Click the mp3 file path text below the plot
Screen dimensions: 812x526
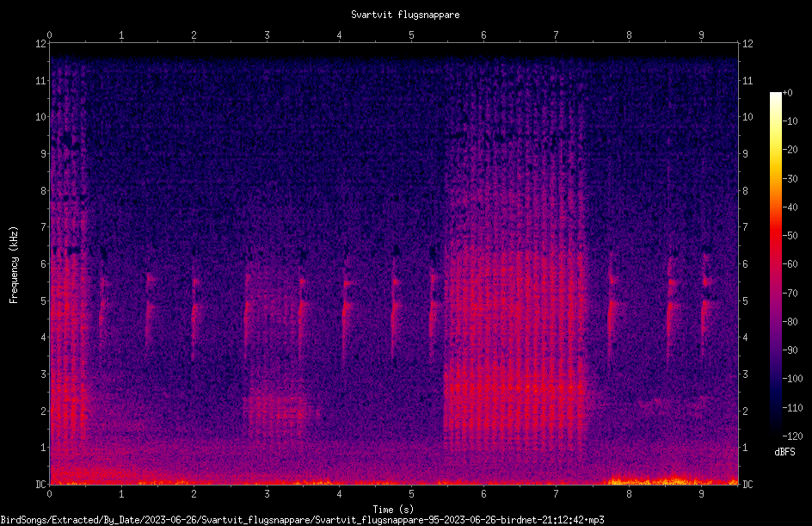pyautogui.click(x=302, y=520)
